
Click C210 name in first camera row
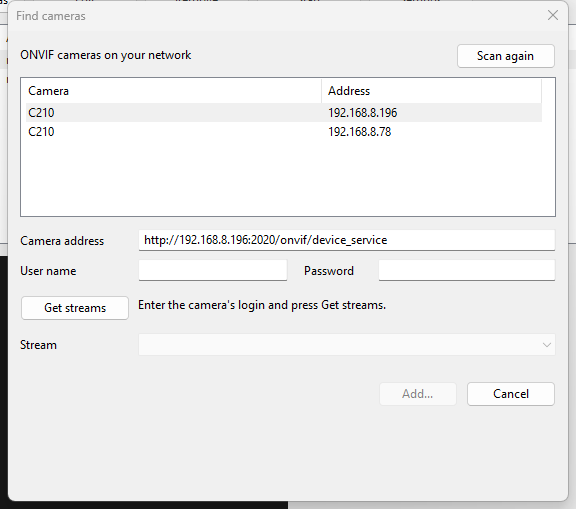[x=41, y=112]
